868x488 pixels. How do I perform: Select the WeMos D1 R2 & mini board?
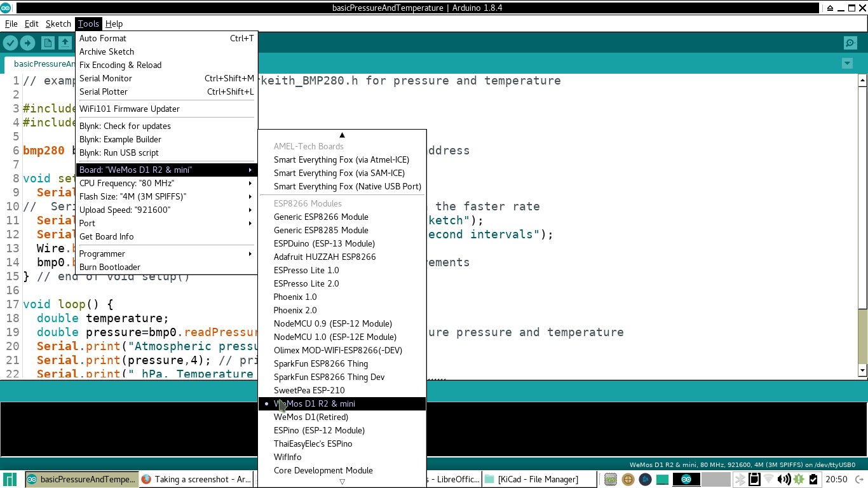pyautogui.click(x=342, y=403)
